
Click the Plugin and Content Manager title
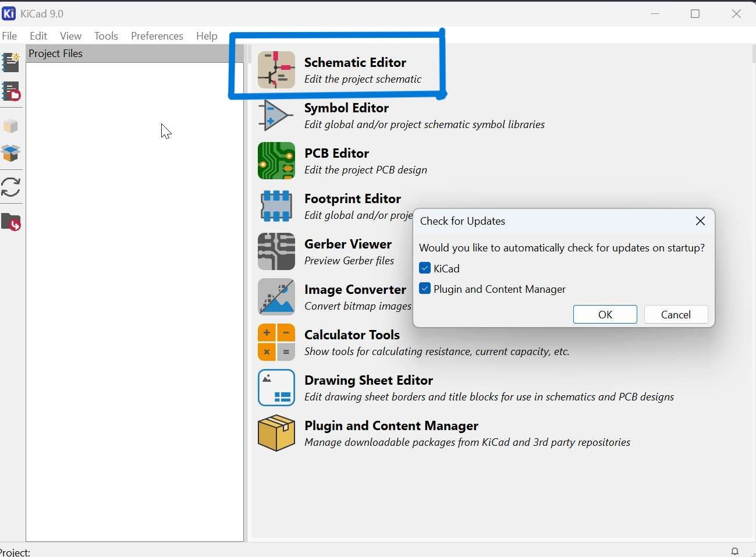tap(391, 425)
